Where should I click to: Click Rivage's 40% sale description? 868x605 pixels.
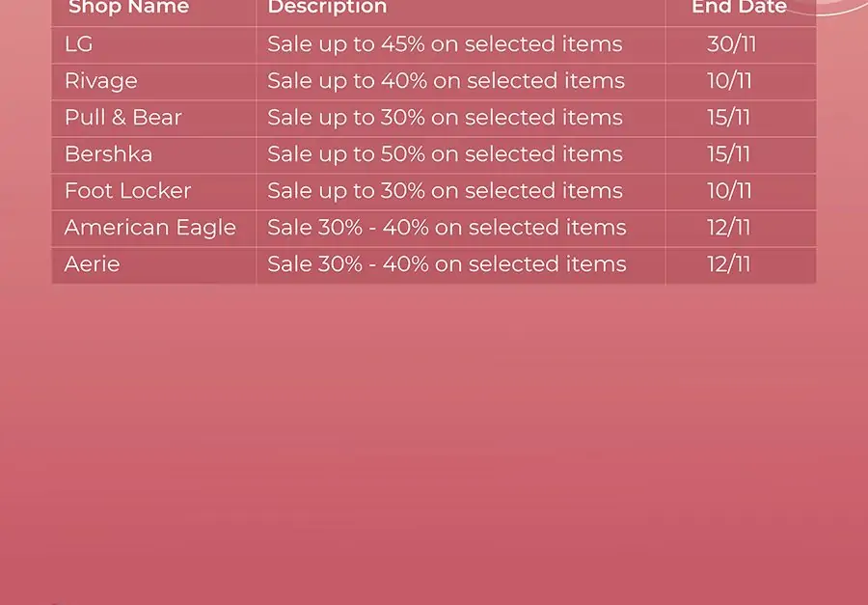pyautogui.click(x=447, y=81)
